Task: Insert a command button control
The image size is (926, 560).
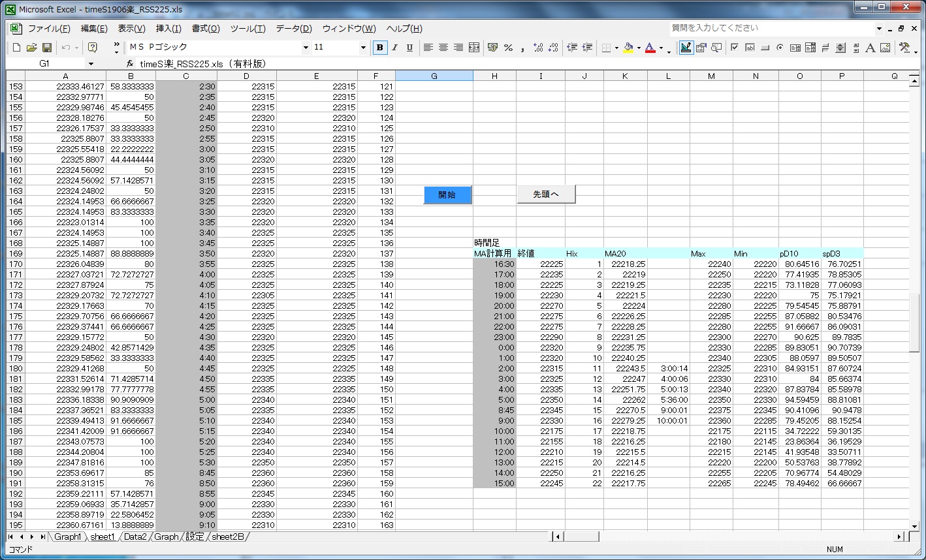Action: point(765,48)
